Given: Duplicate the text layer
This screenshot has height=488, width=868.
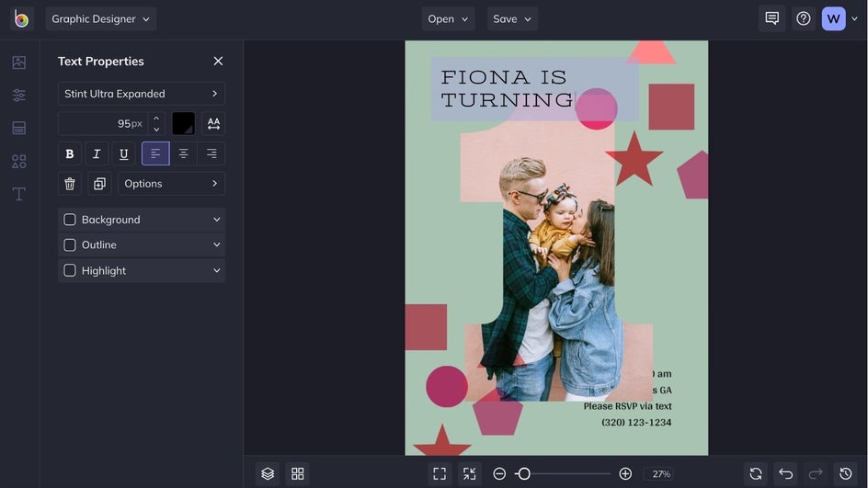Looking at the screenshot, I should click(99, 184).
